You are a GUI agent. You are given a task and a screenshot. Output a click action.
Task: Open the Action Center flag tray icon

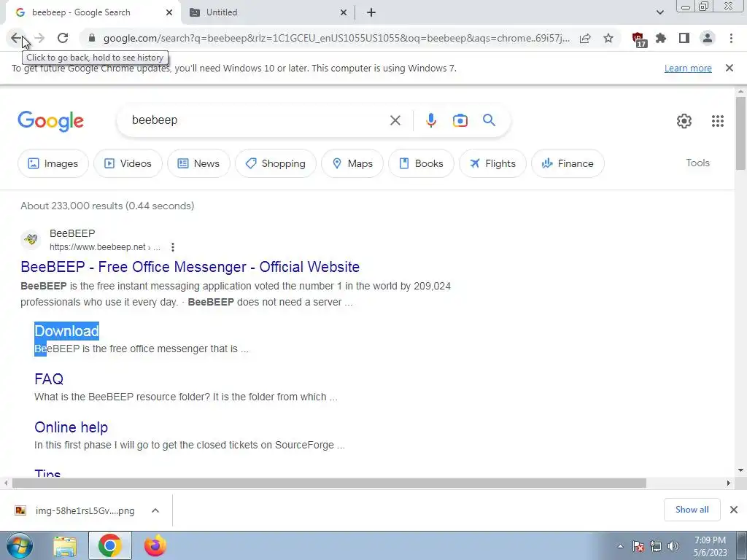point(638,546)
